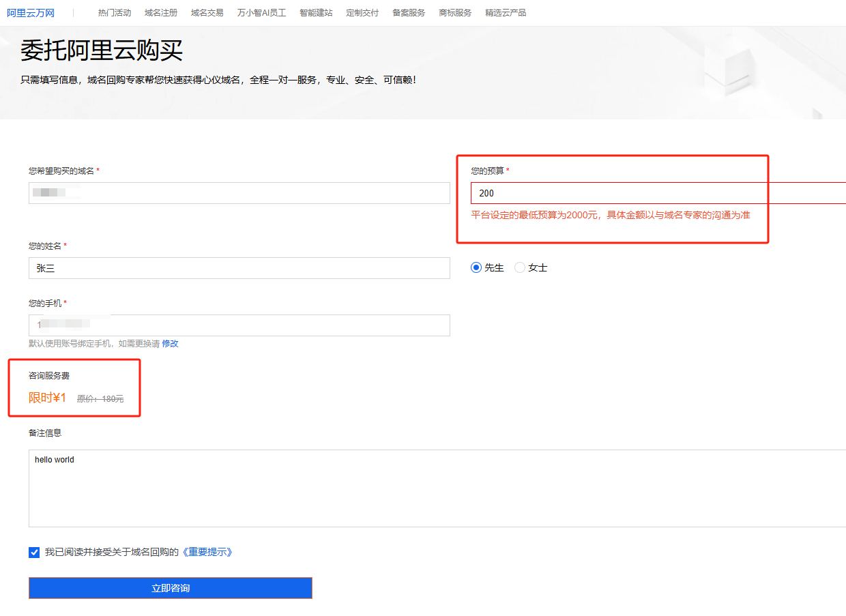The height and width of the screenshot is (616, 846).
Task: Click the 修改 link for phone
Action: click(170, 344)
